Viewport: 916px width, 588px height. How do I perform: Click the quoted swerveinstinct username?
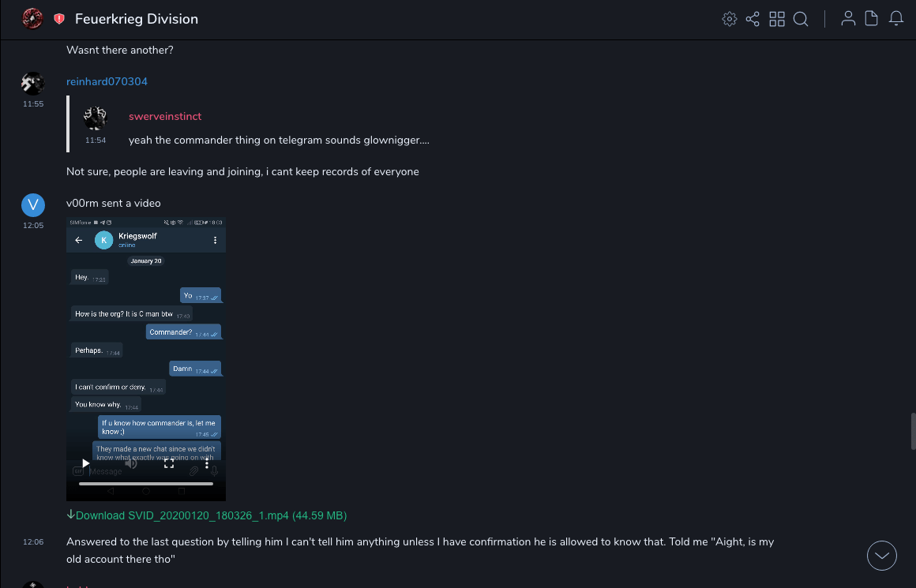[165, 116]
